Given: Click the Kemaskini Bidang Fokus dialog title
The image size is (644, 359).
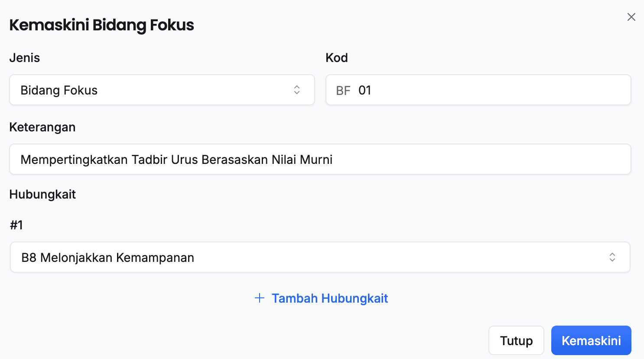Looking at the screenshot, I should coord(102,25).
